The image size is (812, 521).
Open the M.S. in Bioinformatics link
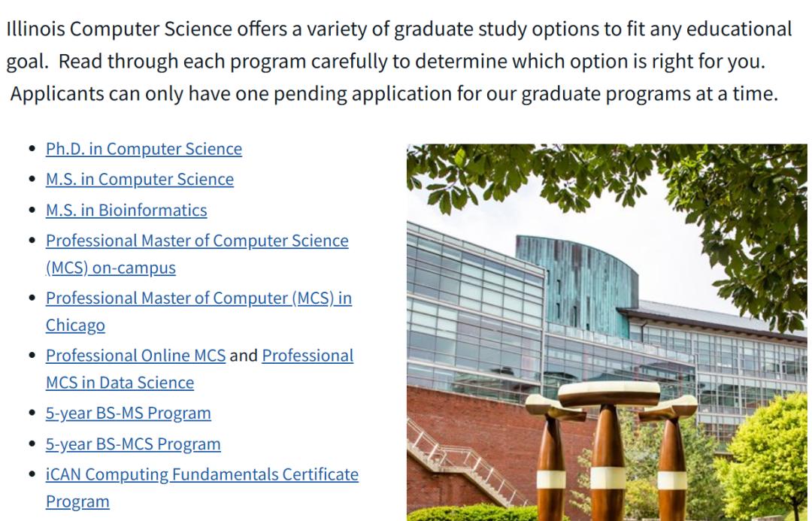[x=126, y=211]
